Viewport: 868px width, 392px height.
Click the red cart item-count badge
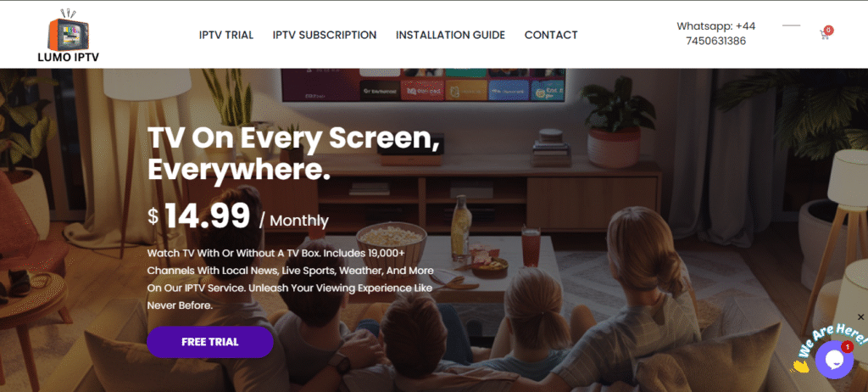pyautogui.click(x=829, y=30)
